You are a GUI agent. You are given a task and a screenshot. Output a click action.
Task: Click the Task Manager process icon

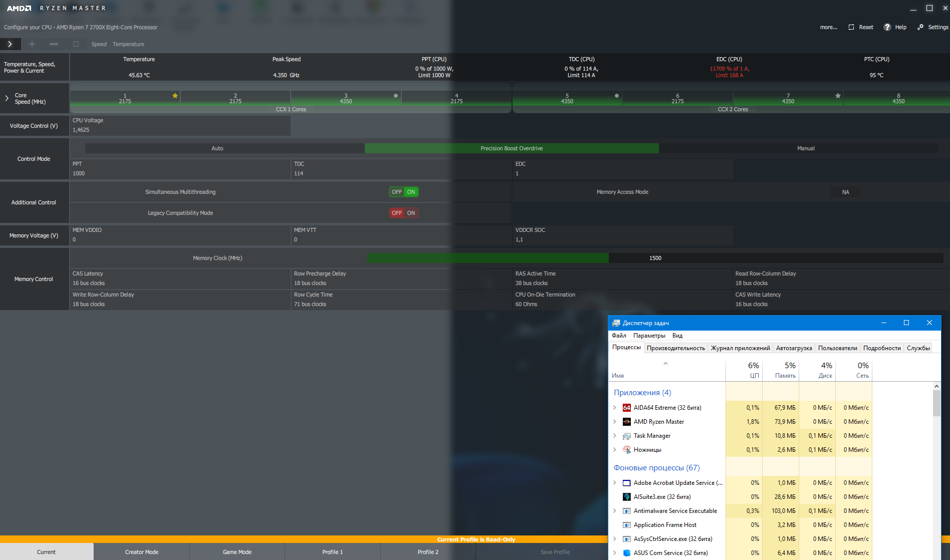click(627, 436)
